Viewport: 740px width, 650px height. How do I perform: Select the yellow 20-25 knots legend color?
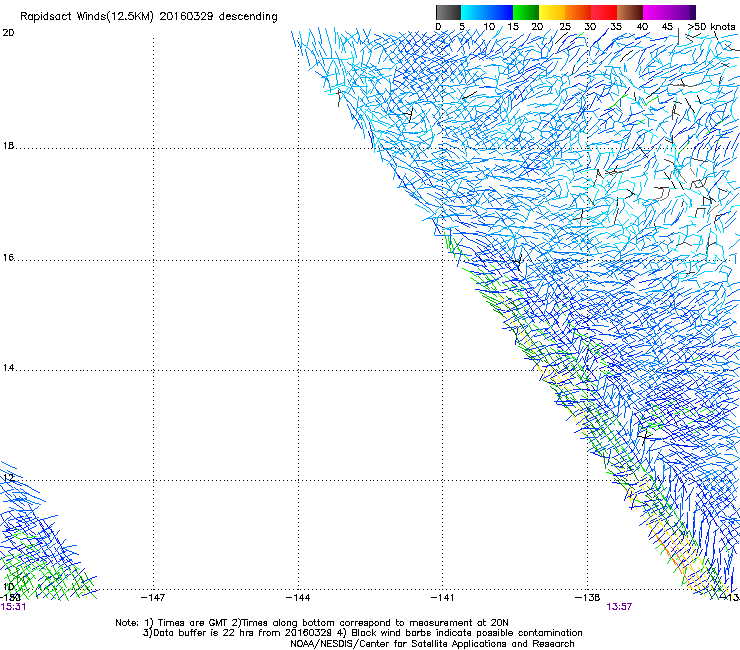coord(552,12)
